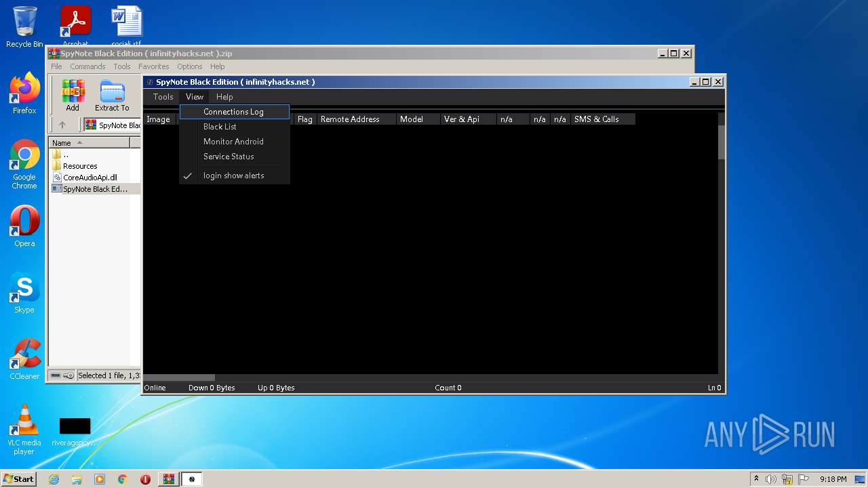868x488 pixels.
Task: Click the Image column header
Action: pos(160,119)
